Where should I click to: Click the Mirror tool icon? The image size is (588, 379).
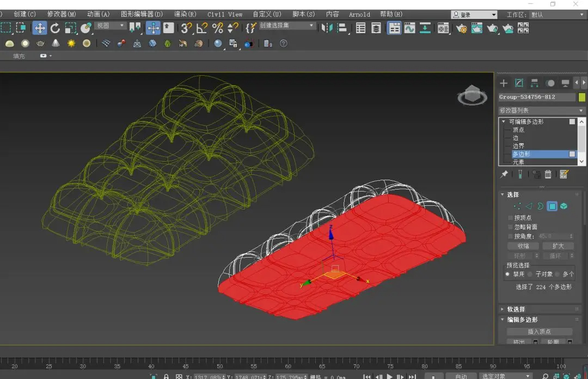point(327,28)
